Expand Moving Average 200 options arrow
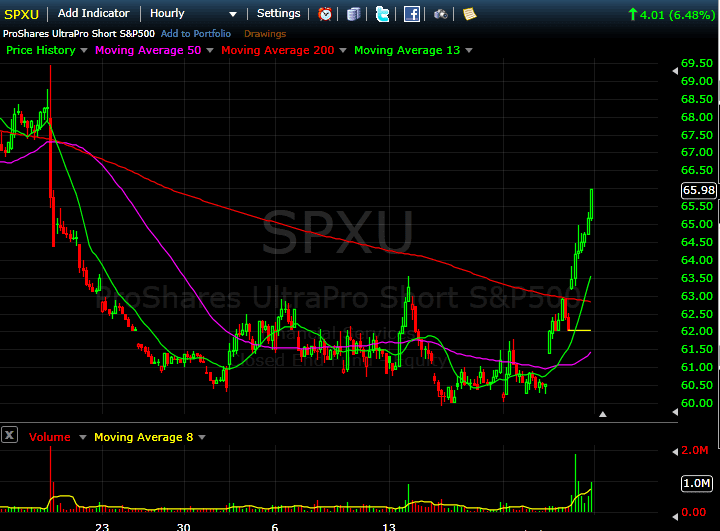This screenshot has height=531, width=720. click(x=343, y=50)
